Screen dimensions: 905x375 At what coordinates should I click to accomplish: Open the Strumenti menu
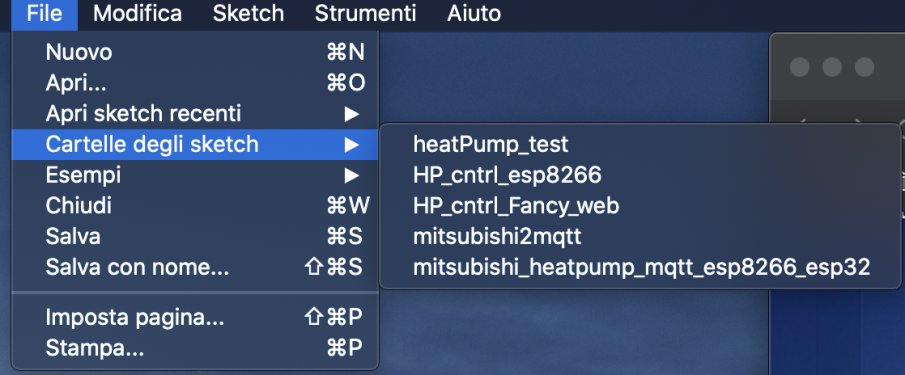pos(365,14)
